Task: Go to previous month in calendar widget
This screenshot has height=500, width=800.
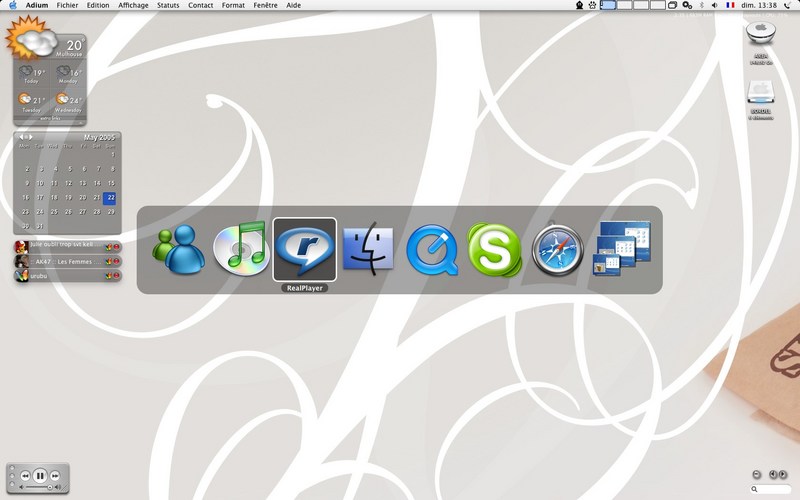Action: [19, 137]
